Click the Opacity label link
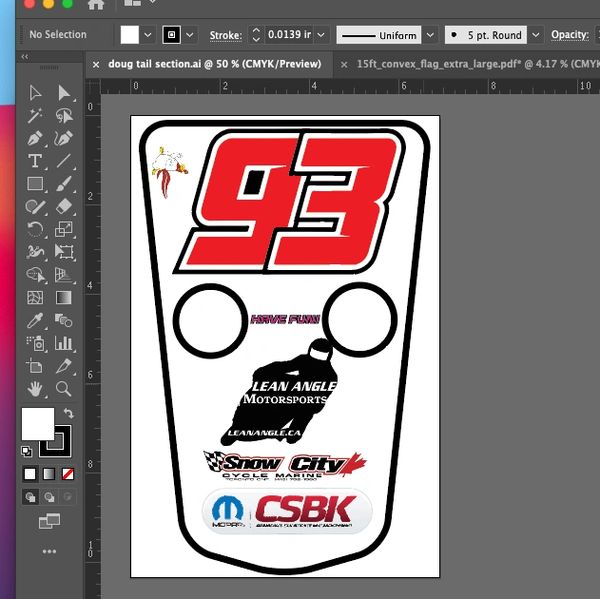The height and width of the screenshot is (599, 600). click(x=569, y=35)
